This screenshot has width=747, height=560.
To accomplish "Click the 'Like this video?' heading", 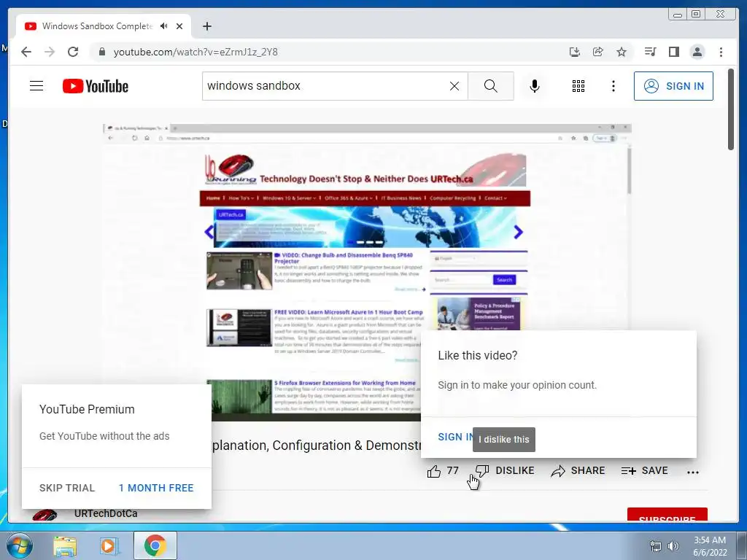I will (477, 356).
